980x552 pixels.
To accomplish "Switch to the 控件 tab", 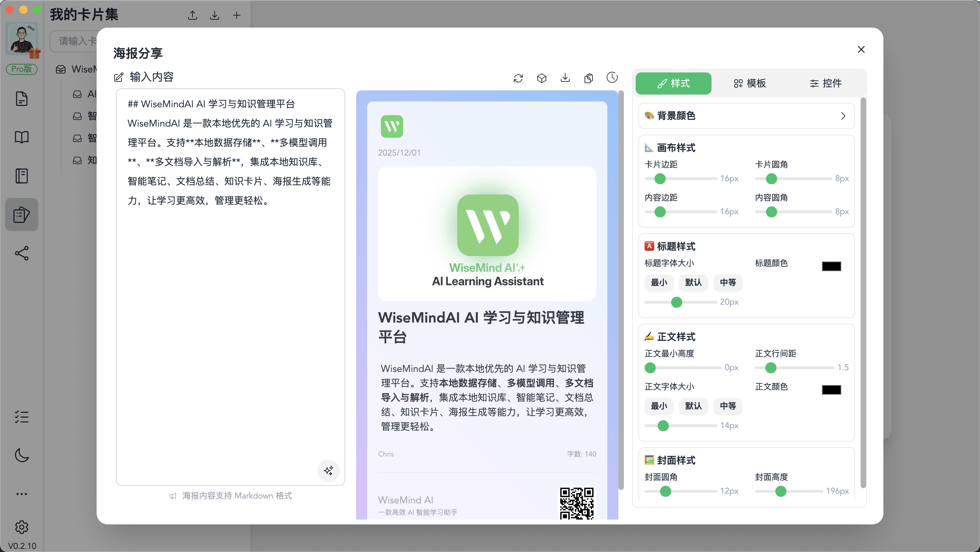I will click(826, 83).
